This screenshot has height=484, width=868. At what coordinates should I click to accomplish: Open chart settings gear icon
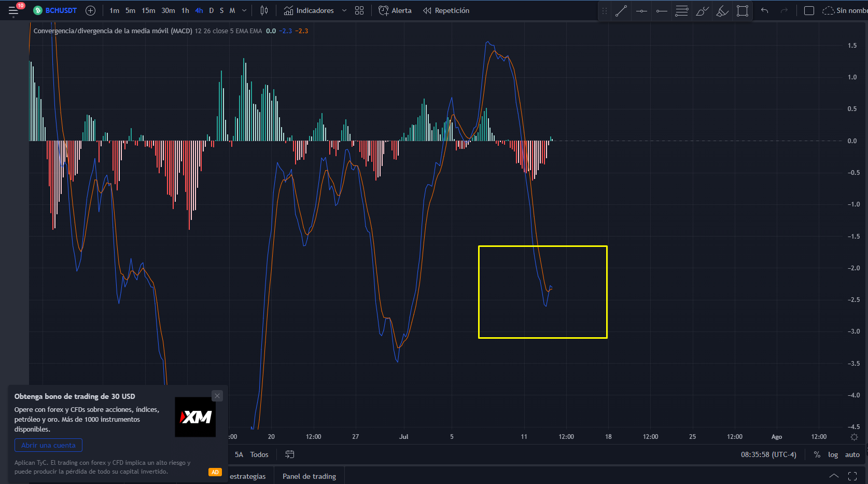coord(854,437)
